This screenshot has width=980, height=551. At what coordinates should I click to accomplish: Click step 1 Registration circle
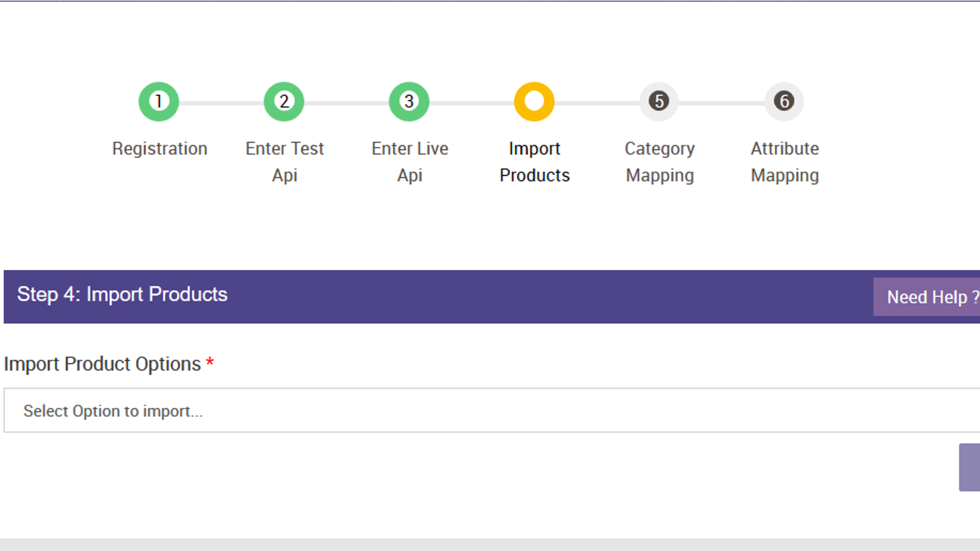(159, 101)
